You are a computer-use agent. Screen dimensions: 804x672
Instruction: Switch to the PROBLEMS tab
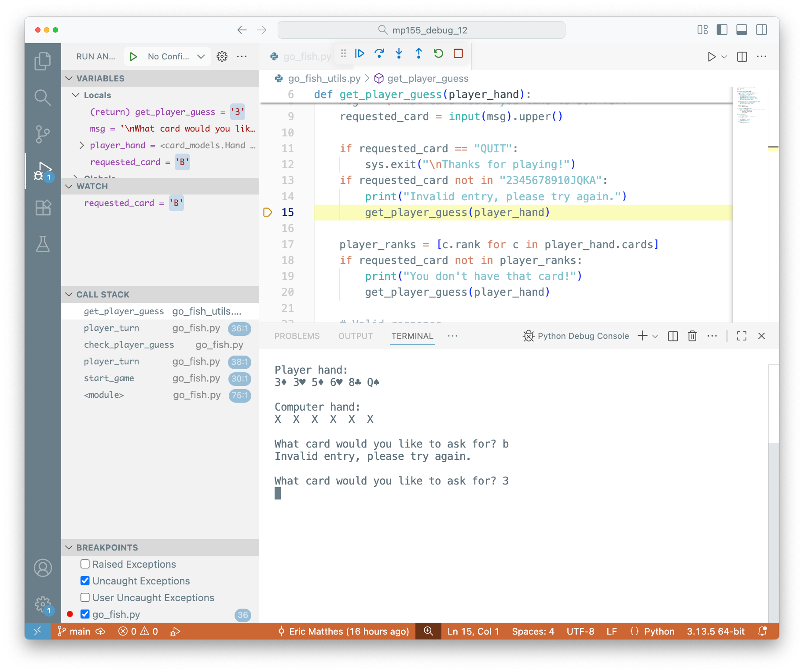click(x=297, y=336)
